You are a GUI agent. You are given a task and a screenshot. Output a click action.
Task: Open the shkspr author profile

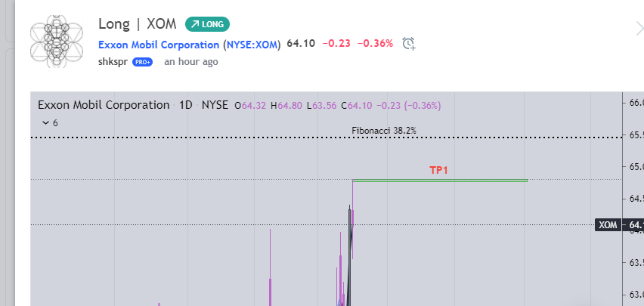[113, 62]
